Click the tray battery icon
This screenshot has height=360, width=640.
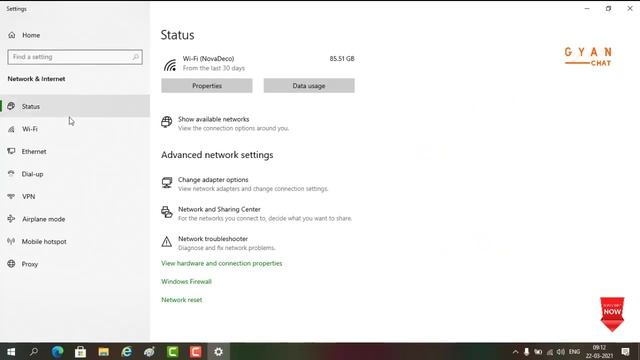tap(538, 352)
